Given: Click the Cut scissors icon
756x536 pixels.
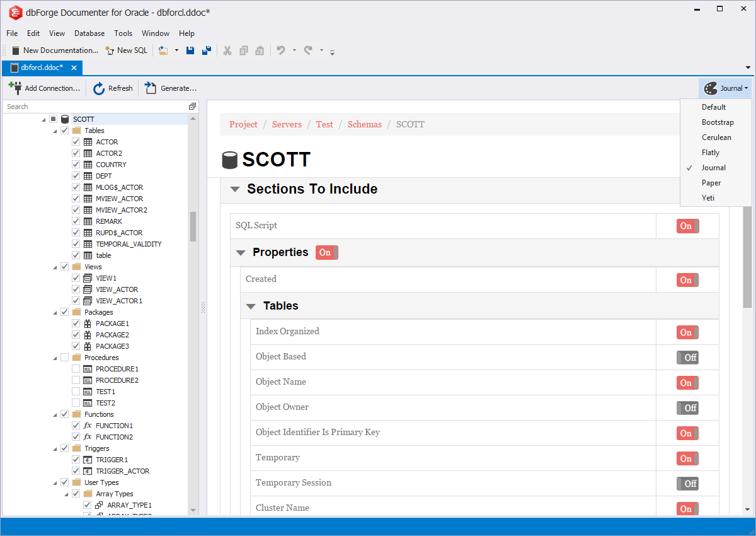Looking at the screenshot, I should click(x=227, y=50).
